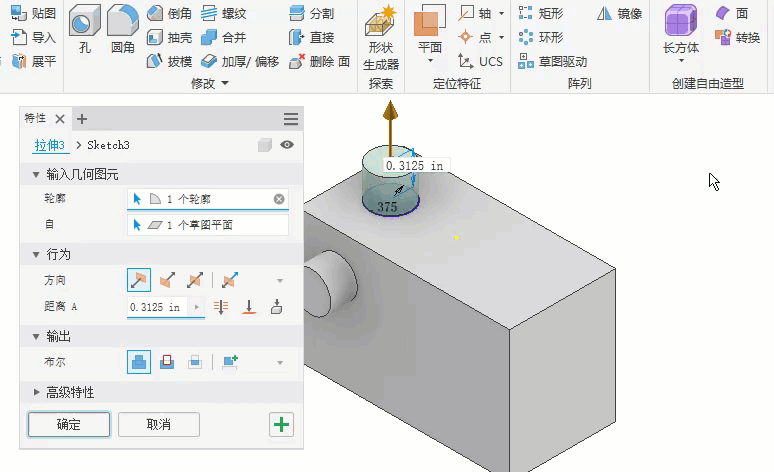This screenshot has height=472, width=774.
Task: Select the 圆角 (Fillet) tool
Action: click(x=123, y=29)
